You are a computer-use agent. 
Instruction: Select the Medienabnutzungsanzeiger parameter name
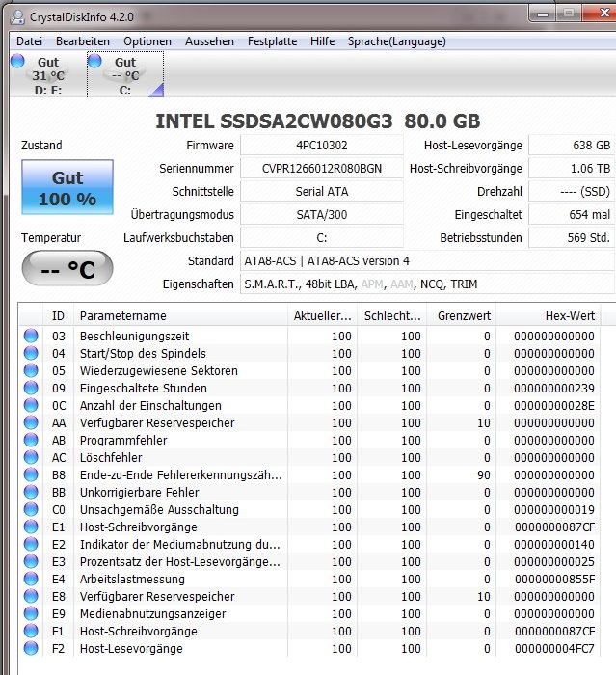pyautogui.click(x=153, y=614)
